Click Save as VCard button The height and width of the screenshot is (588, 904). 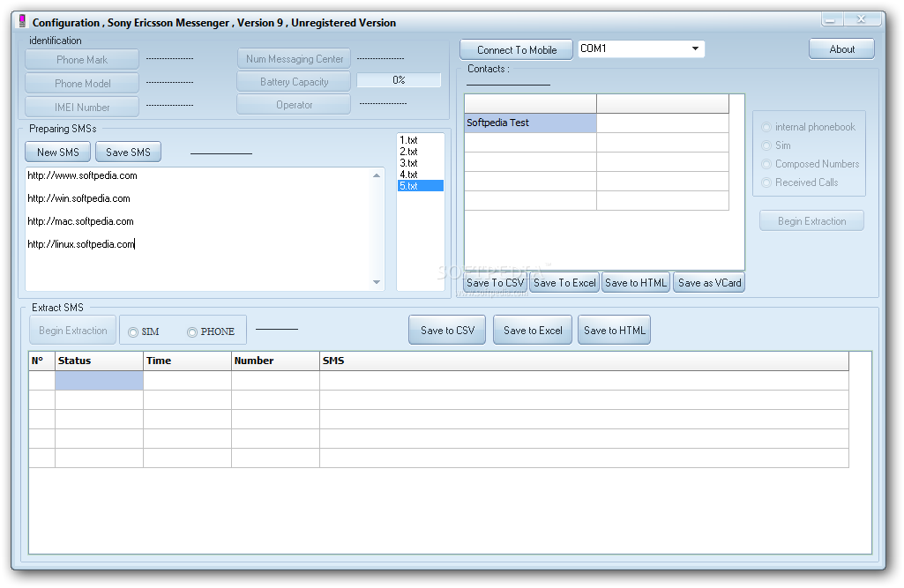point(709,282)
